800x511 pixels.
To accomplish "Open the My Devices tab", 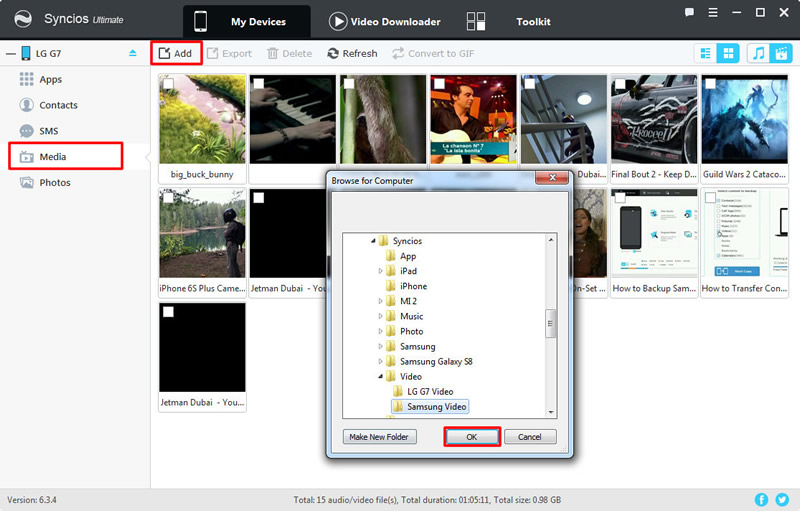I will pyautogui.click(x=247, y=21).
